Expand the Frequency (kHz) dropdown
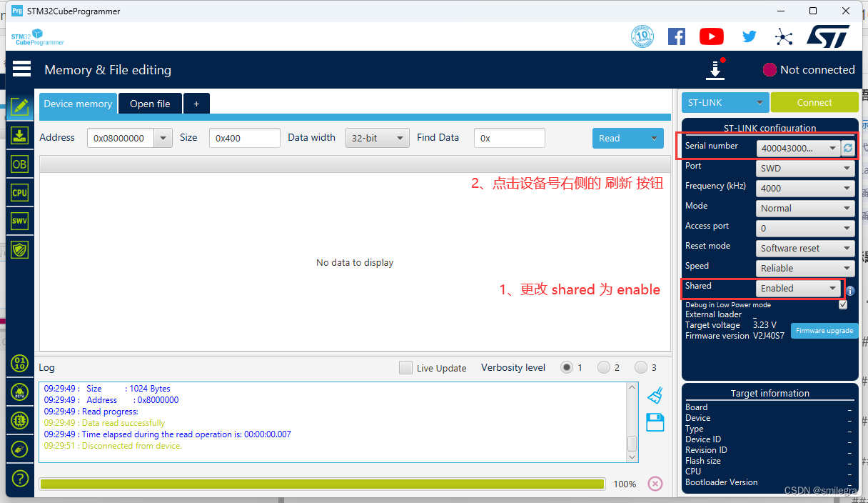The width and height of the screenshot is (868, 503). 804,188
